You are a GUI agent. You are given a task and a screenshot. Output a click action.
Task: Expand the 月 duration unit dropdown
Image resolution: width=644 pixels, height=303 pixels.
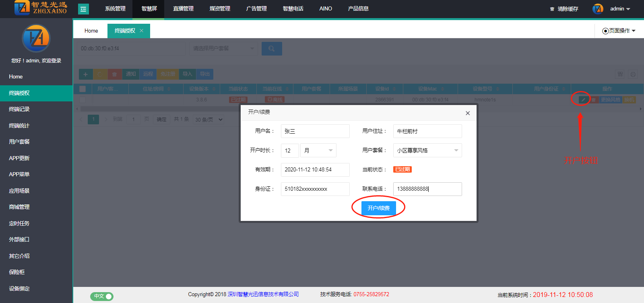[x=318, y=150]
